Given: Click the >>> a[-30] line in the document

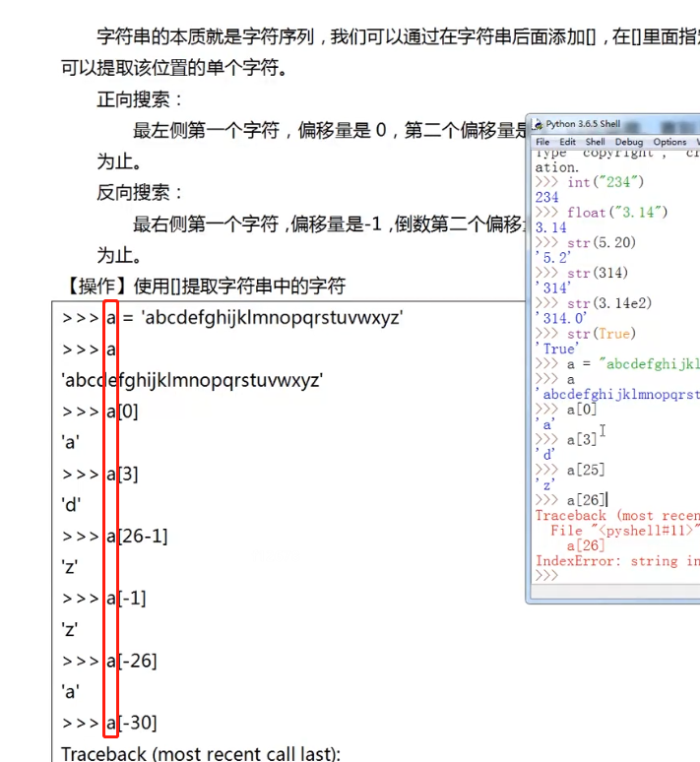Looking at the screenshot, I should pyautogui.click(x=109, y=723).
